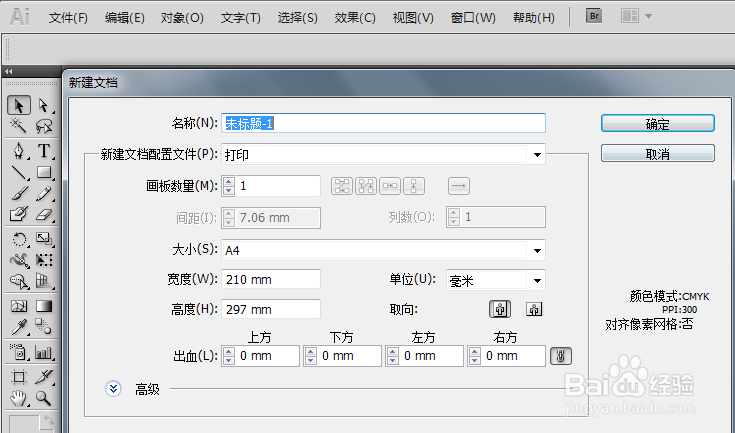Viewport: 735px width, 433px height.
Task: Click the 取消 cancel button
Action: click(658, 153)
